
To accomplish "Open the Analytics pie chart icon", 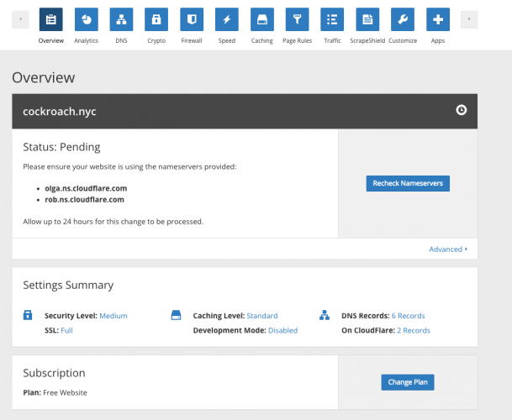I will tap(87, 19).
